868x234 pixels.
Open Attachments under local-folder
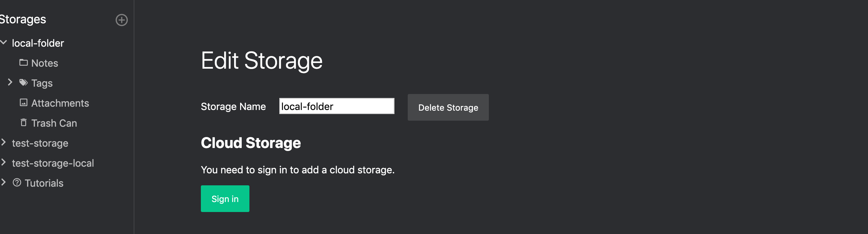(60, 103)
